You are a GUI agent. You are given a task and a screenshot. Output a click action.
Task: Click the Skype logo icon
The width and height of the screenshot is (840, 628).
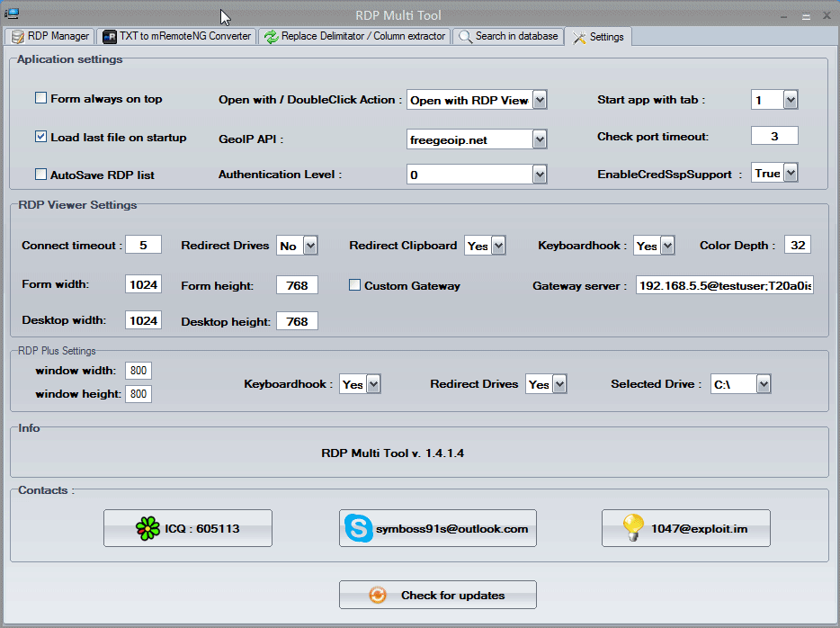click(358, 528)
